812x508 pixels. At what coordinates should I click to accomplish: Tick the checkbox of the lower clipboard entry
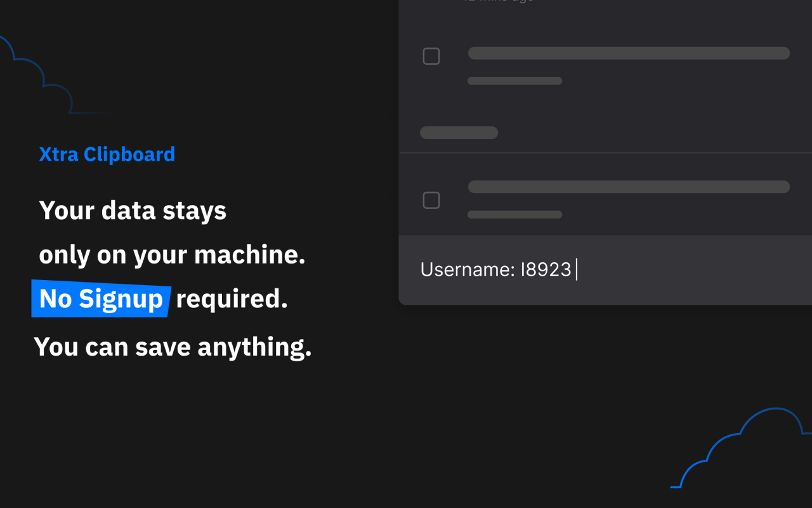coord(431,201)
